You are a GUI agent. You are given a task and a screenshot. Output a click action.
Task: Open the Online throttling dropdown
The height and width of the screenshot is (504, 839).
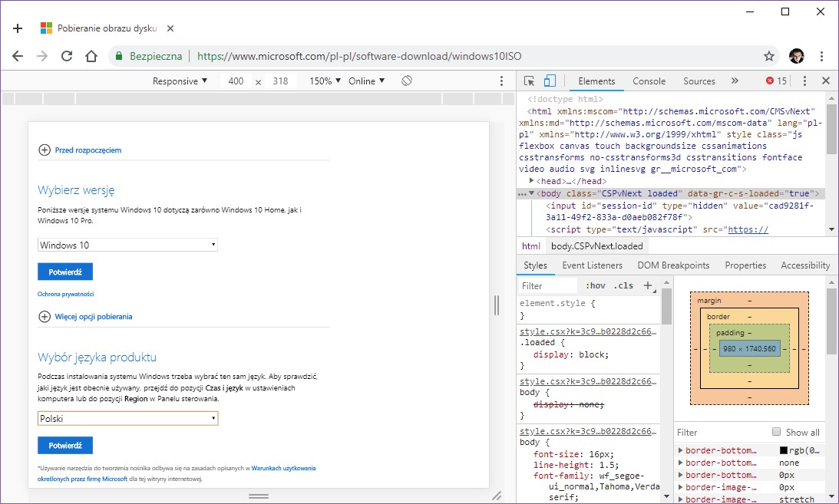coord(366,81)
